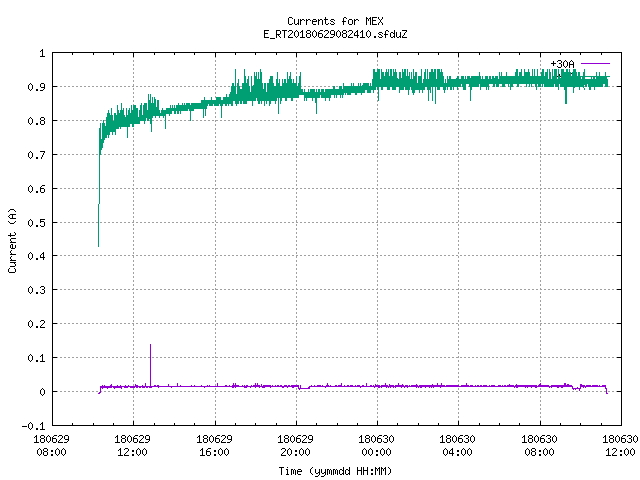Screen dimensions: 640x480
Task: Click the y-axis tick label "0.8"
Action: (36, 121)
